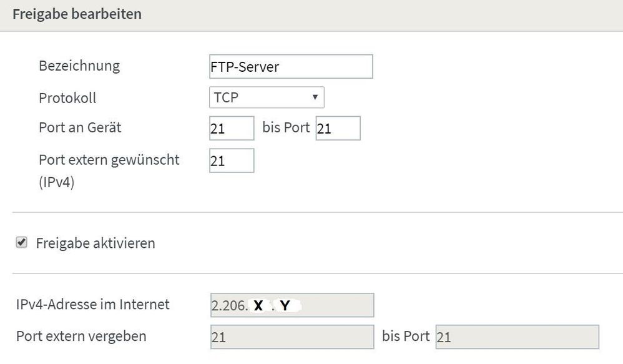The height and width of the screenshot is (364, 623).
Task: Click the IPv4-Adresse im Internet label
Action: [x=93, y=305]
